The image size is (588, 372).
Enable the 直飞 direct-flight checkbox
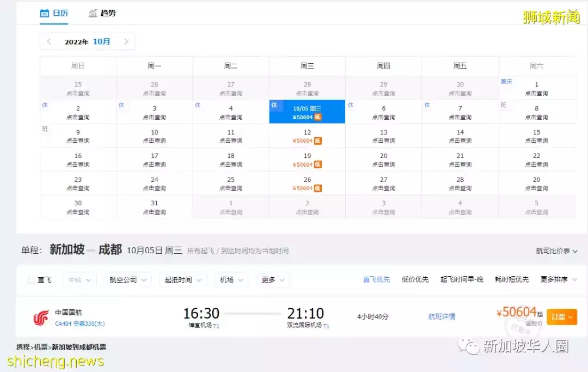(x=31, y=279)
